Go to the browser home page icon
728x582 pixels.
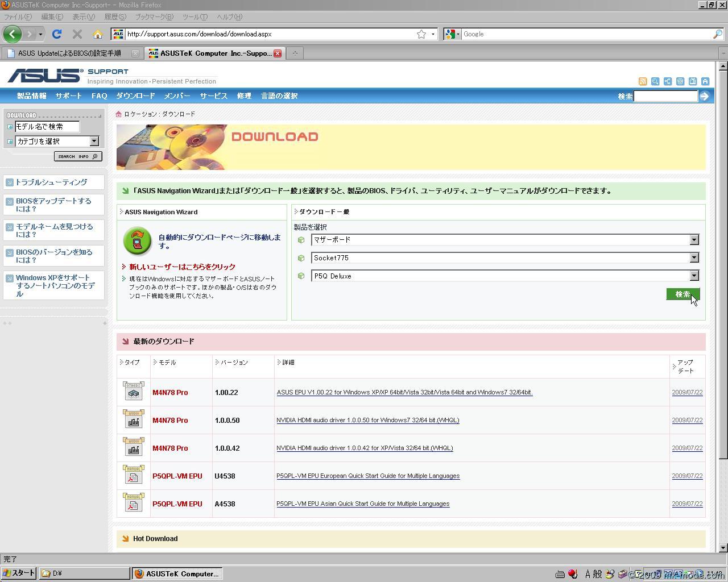click(x=97, y=34)
